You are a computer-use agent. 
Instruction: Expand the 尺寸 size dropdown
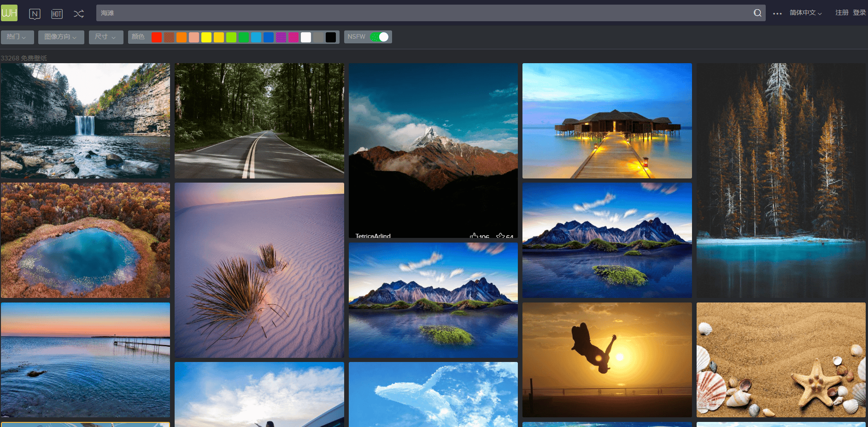106,37
